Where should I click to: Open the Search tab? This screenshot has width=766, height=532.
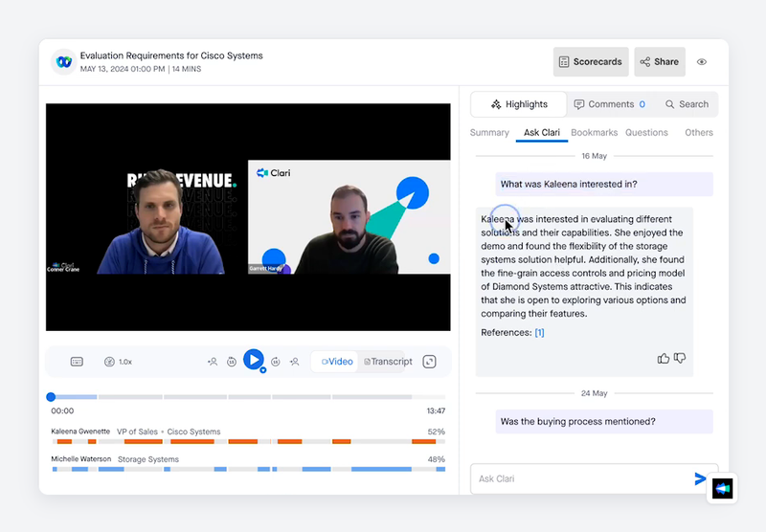point(687,104)
